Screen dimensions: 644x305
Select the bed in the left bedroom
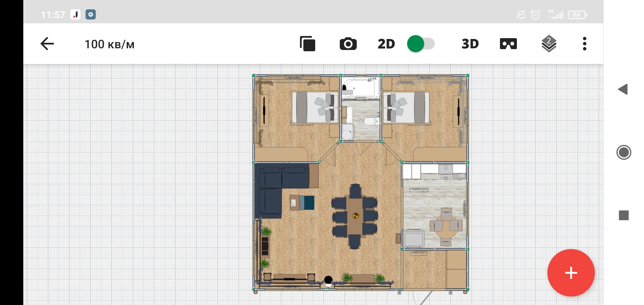[x=315, y=108]
